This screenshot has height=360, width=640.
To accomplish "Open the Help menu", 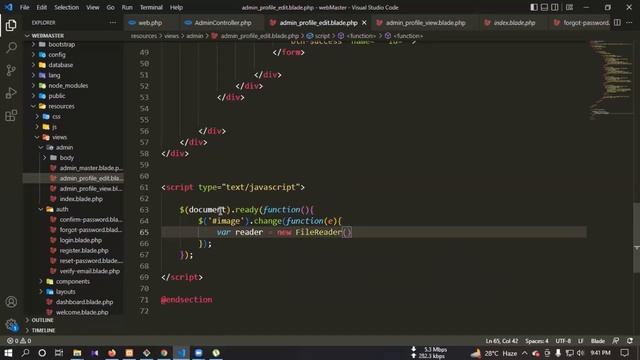I will [176, 7].
